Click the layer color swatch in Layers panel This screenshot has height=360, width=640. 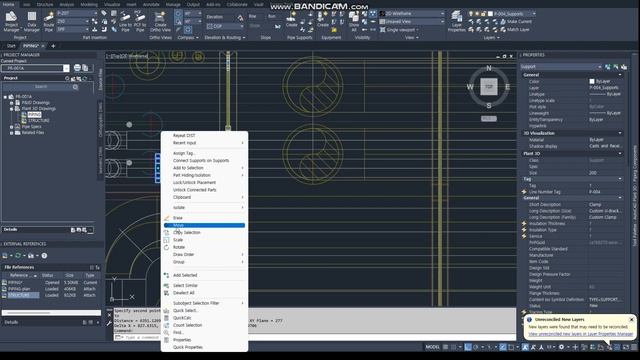click(x=491, y=14)
